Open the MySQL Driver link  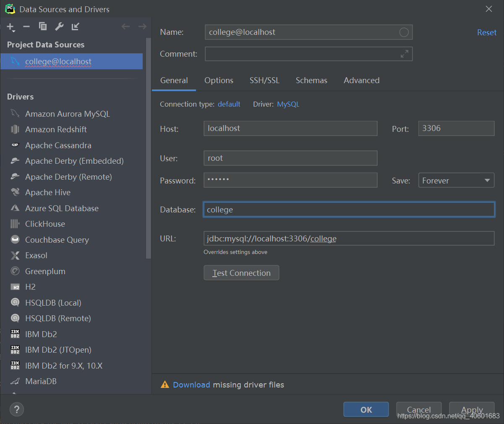(288, 104)
